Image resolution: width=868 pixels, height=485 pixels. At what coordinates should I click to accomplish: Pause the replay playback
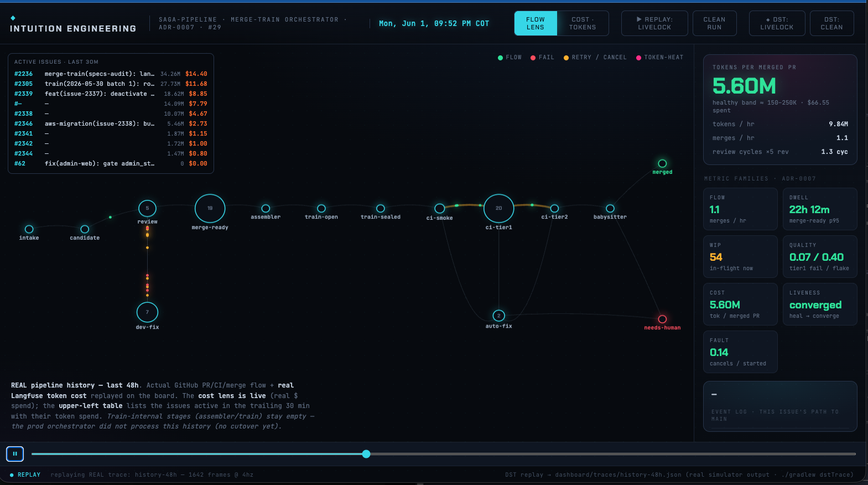coord(15,454)
